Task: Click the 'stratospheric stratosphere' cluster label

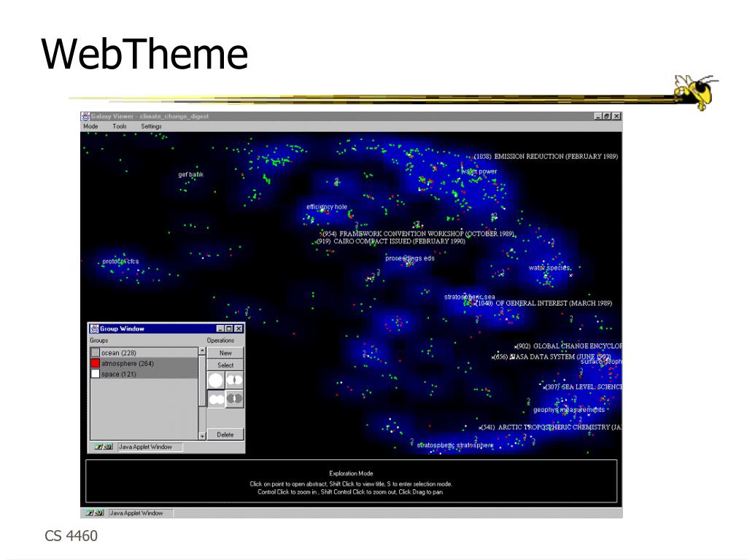Action: tap(455, 446)
